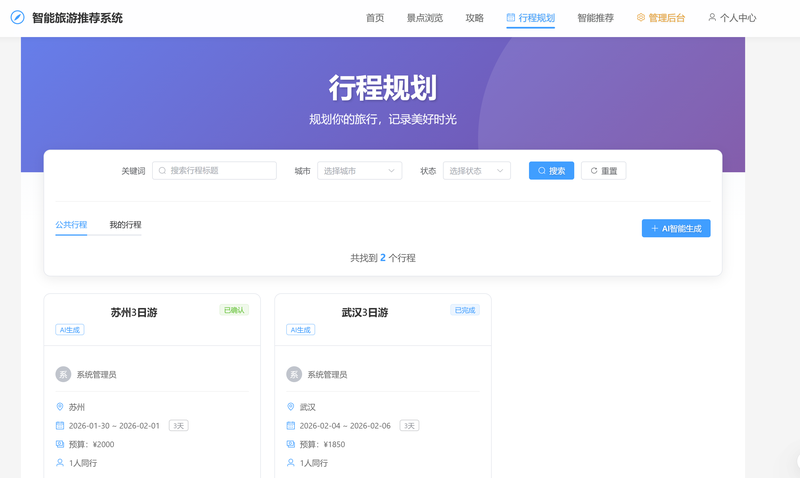This screenshot has height=478, width=800.
Task: Click the 选择状态 dropdown arrow
Action: click(x=500, y=170)
